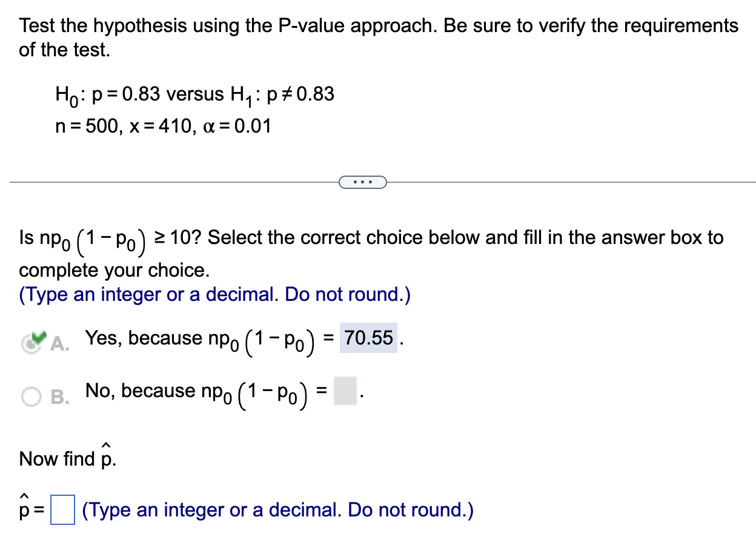Click the hypothesis statement H0: p = 0.83

tap(194, 94)
